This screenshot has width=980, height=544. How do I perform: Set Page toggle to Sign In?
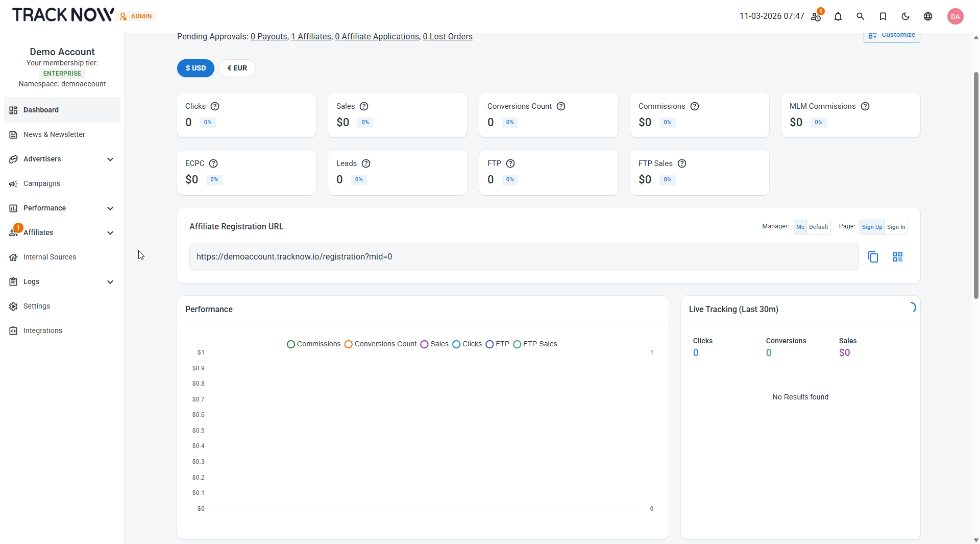[896, 227]
